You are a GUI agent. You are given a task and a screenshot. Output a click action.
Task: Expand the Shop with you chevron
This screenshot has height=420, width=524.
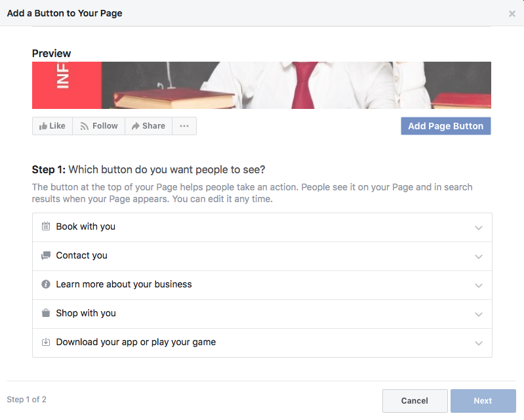(x=479, y=314)
